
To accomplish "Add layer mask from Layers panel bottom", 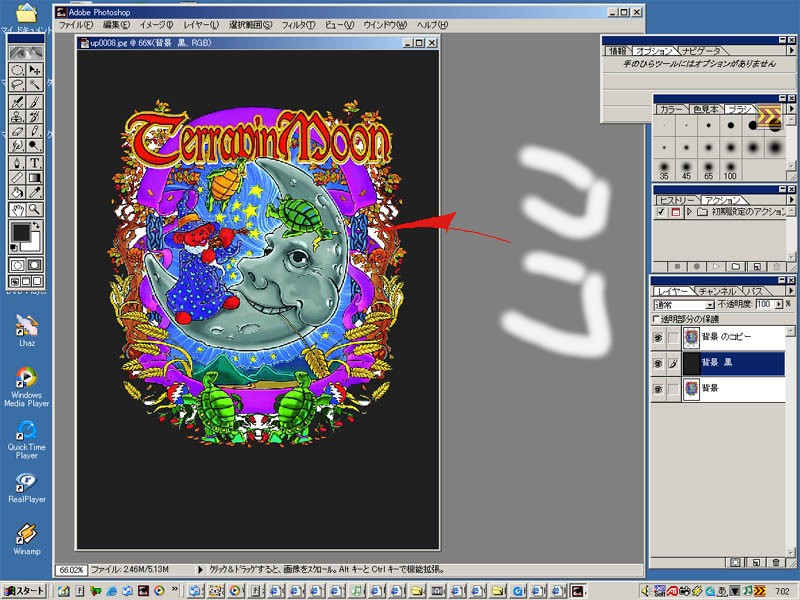I will [x=735, y=562].
